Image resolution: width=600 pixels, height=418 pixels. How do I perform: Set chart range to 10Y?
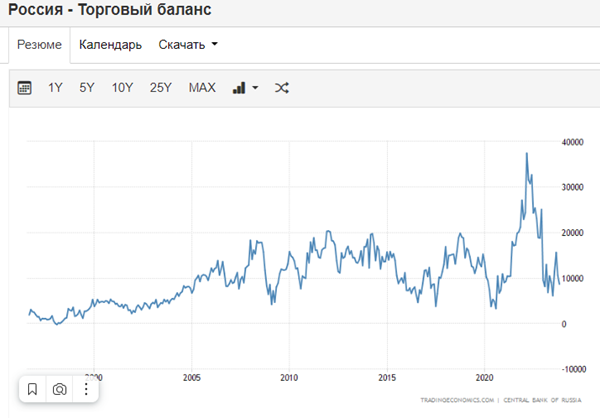coord(122,88)
